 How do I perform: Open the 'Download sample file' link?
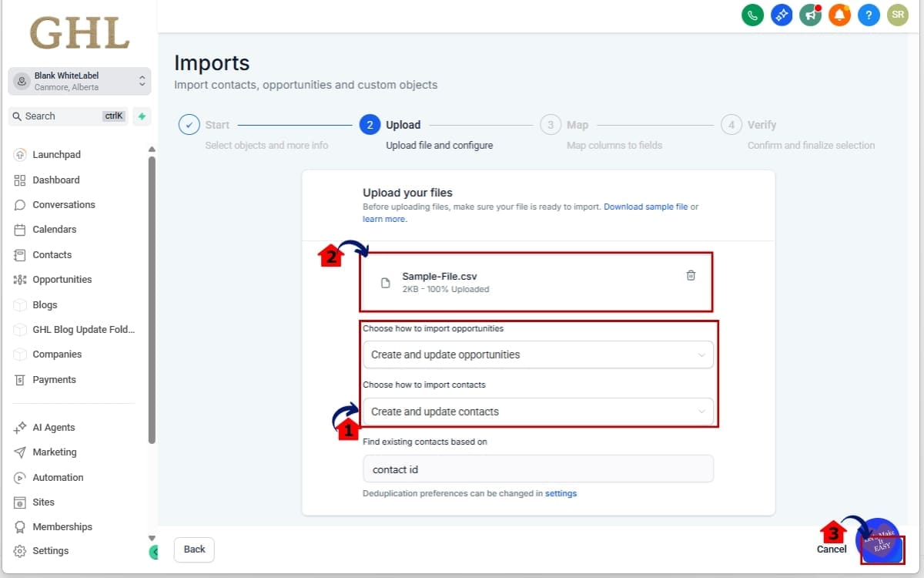click(x=651, y=207)
